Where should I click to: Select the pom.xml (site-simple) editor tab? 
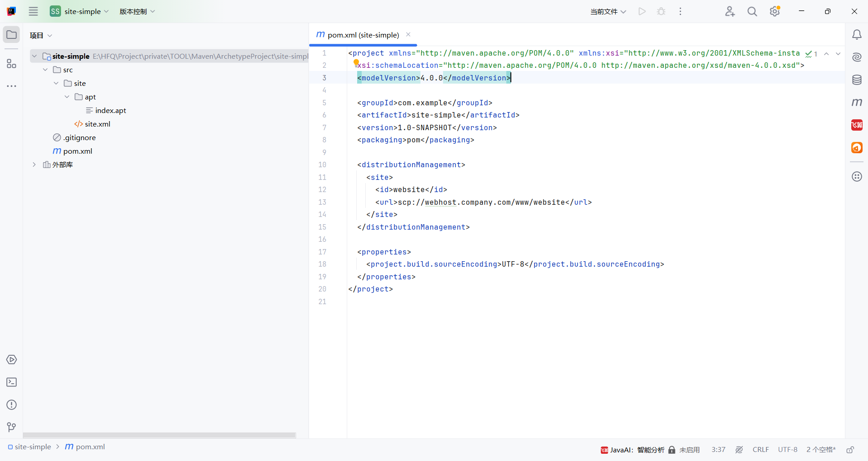[x=363, y=35]
